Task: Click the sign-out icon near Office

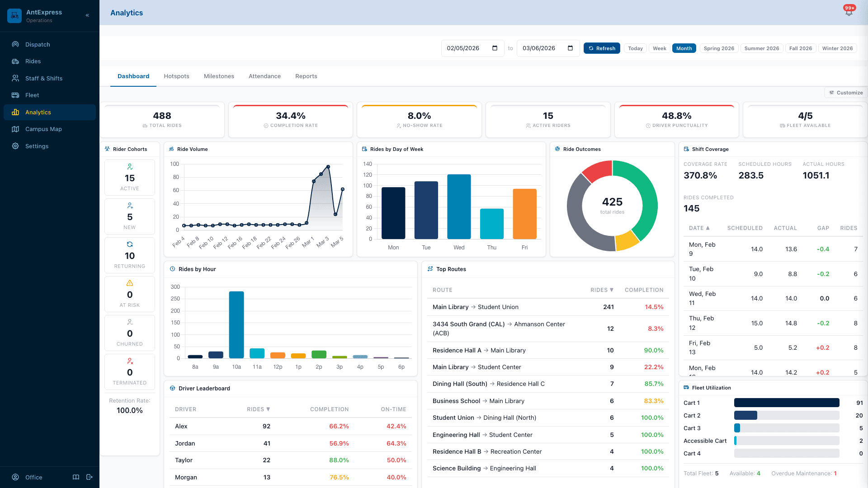Action: pos(89,477)
